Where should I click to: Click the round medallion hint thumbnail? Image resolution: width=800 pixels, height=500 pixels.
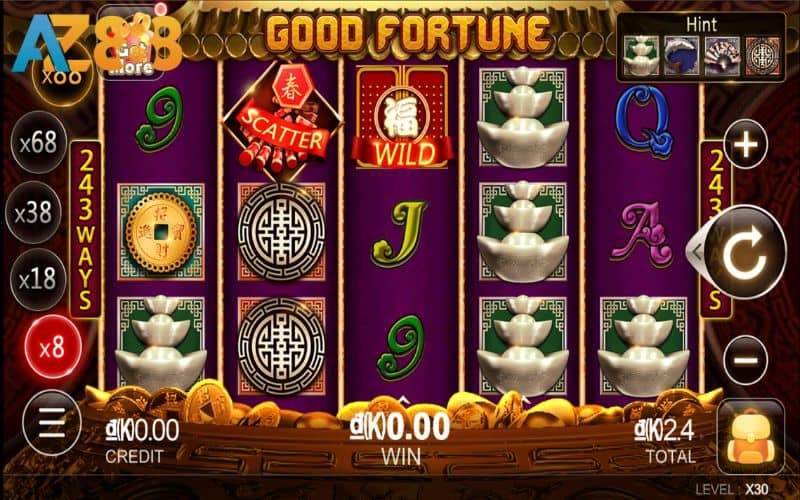tap(763, 57)
